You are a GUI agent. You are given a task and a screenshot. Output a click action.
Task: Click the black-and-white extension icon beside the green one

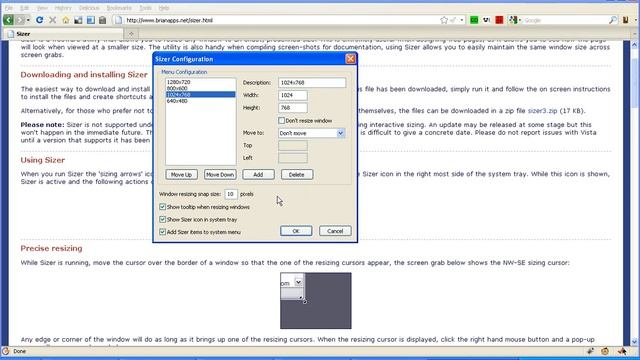(x=487, y=20)
